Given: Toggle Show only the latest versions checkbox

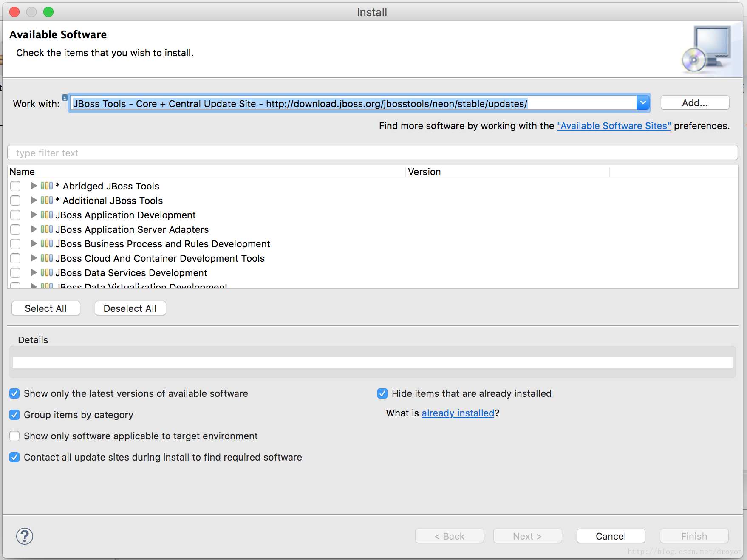Looking at the screenshot, I should click(x=14, y=393).
